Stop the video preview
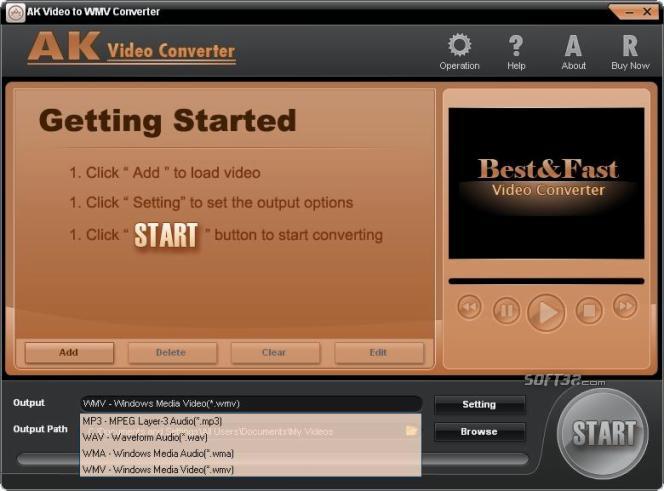This screenshot has width=664, height=491. (589, 311)
